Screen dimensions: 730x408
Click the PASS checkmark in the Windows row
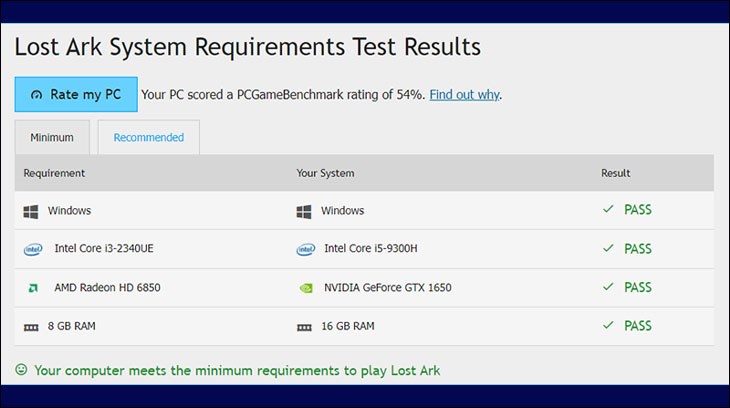tap(607, 210)
